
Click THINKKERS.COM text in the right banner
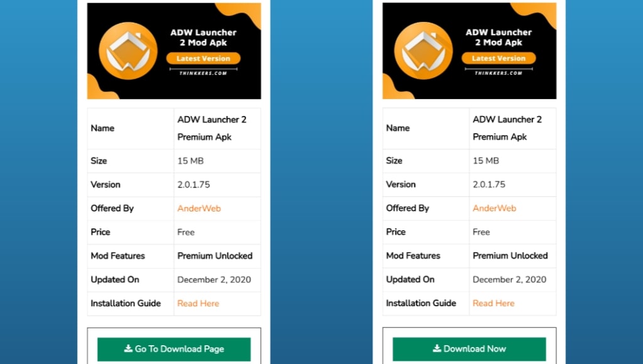tap(499, 73)
